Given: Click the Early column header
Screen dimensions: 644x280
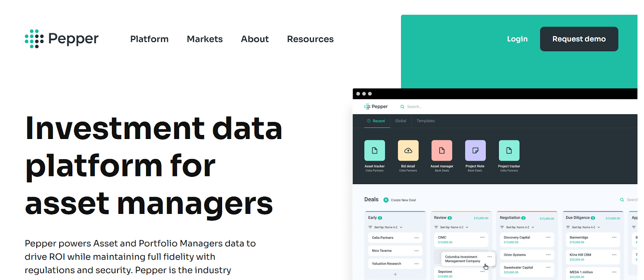Looking at the screenshot, I should click(375, 218).
